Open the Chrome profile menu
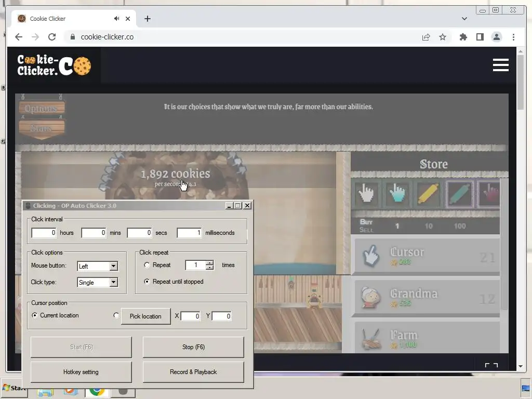 [496, 37]
